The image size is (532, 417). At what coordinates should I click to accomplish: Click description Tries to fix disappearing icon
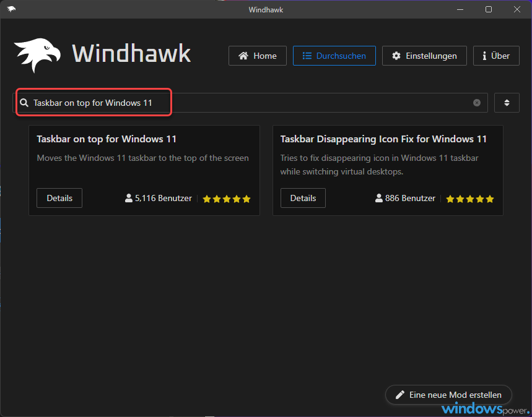(379, 165)
